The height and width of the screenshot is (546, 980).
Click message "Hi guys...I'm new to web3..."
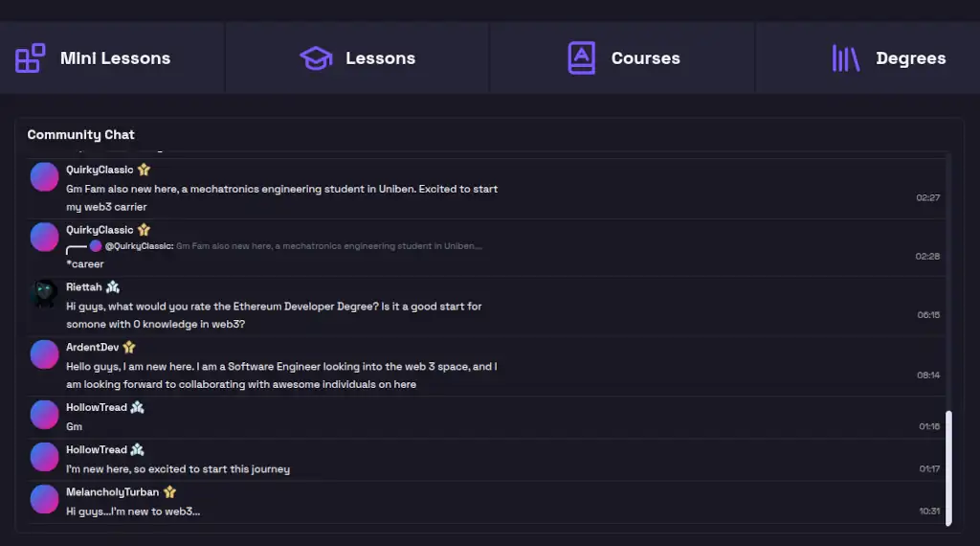point(133,512)
